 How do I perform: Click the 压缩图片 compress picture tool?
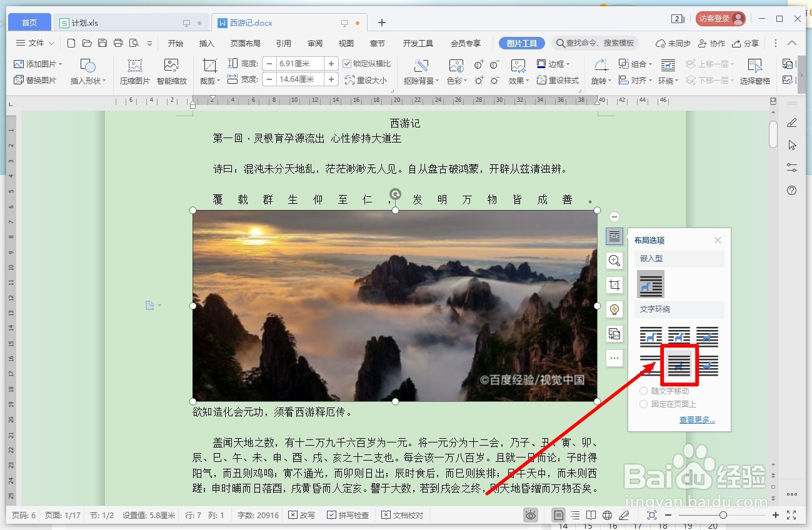(x=135, y=72)
